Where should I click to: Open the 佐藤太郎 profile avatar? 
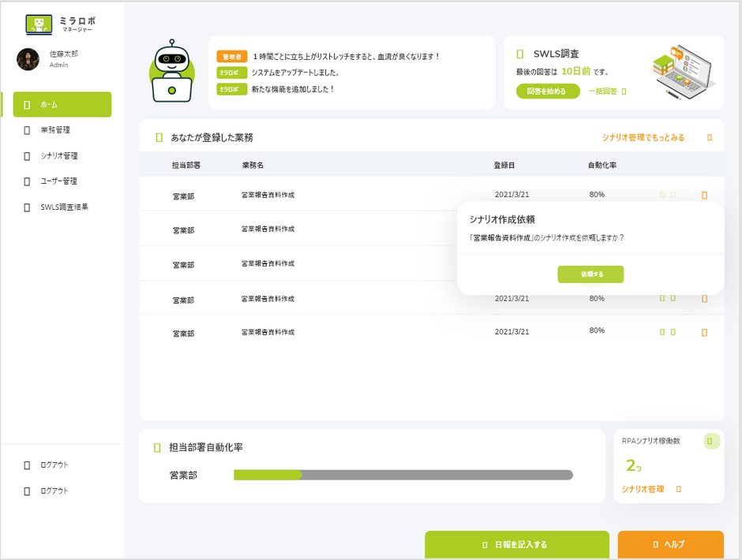[28, 59]
